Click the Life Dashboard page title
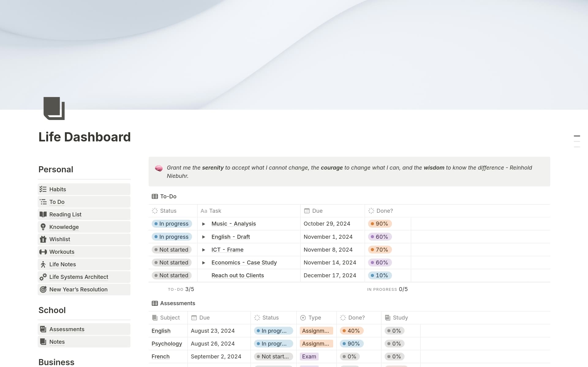This screenshot has height=367, width=588. (x=85, y=137)
